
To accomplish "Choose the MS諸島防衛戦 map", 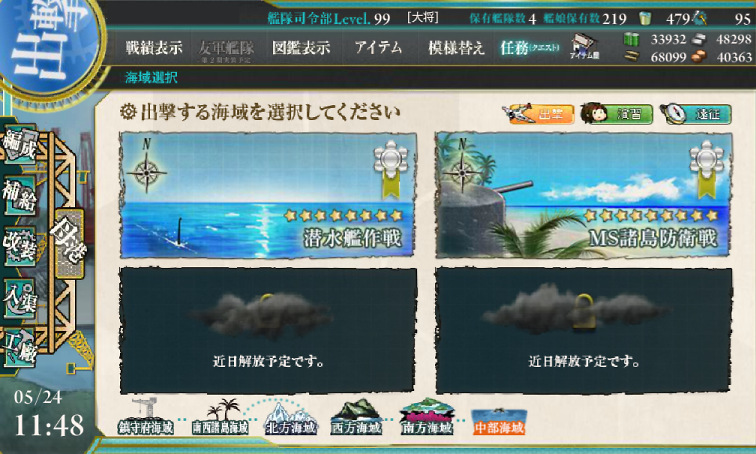I will [584, 195].
